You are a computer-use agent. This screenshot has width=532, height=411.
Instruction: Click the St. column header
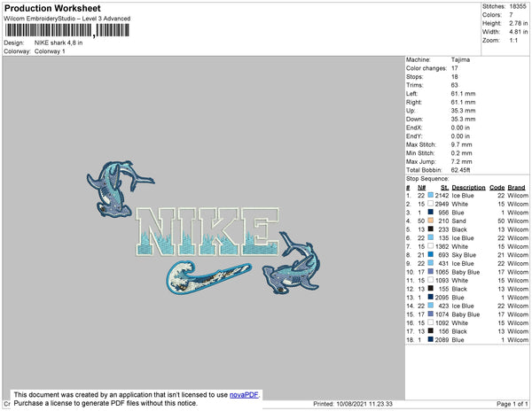tap(444, 188)
